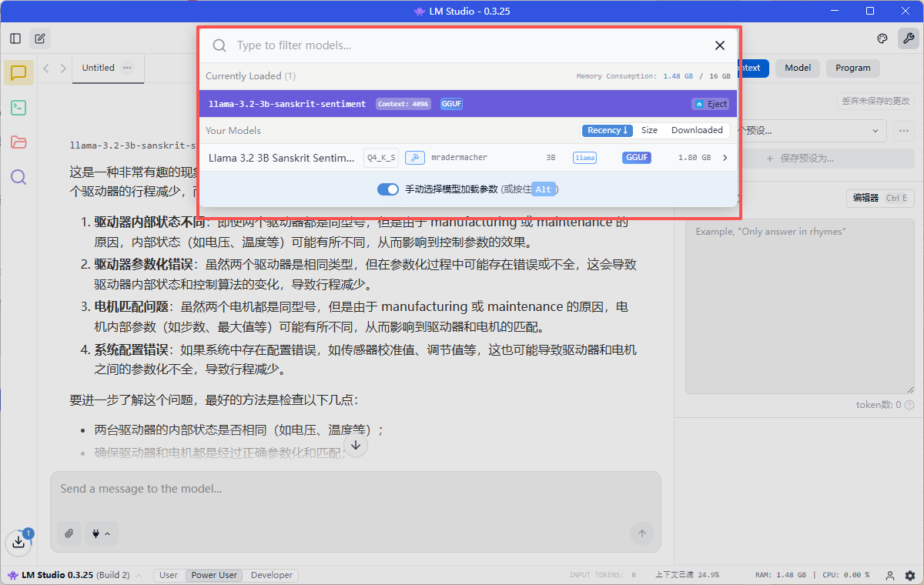Image resolution: width=924 pixels, height=585 pixels.
Task: Click the send message arrow button
Action: click(x=641, y=533)
